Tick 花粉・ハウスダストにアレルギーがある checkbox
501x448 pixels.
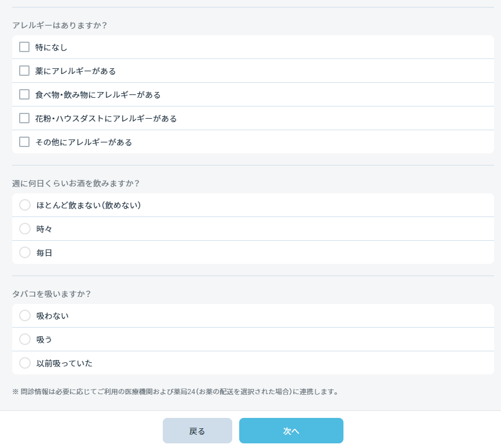click(24, 118)
